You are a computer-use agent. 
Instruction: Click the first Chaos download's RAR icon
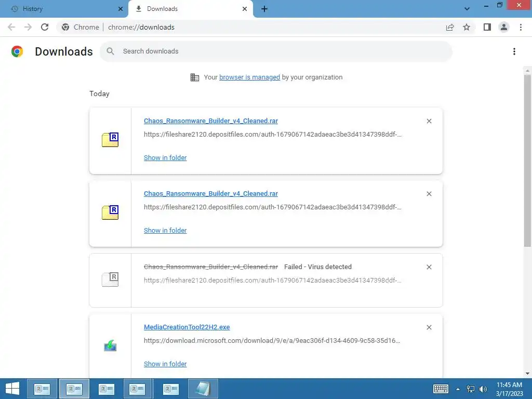pos(110,140)
